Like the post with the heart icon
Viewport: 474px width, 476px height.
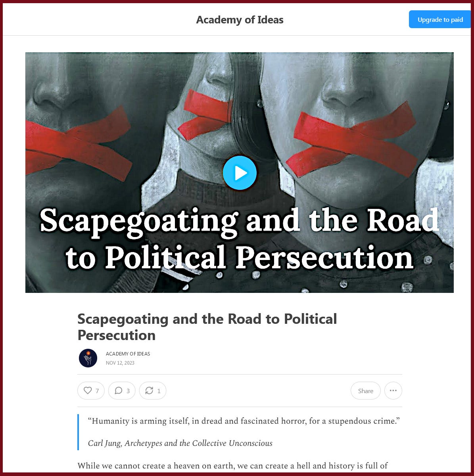[88, 390]
